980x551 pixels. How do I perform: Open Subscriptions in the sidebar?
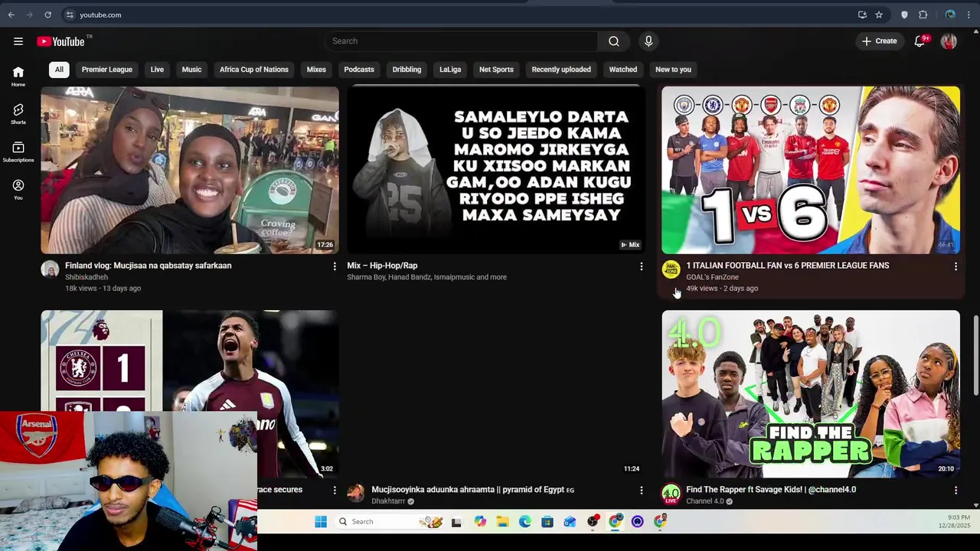click(x=18, y=152)
